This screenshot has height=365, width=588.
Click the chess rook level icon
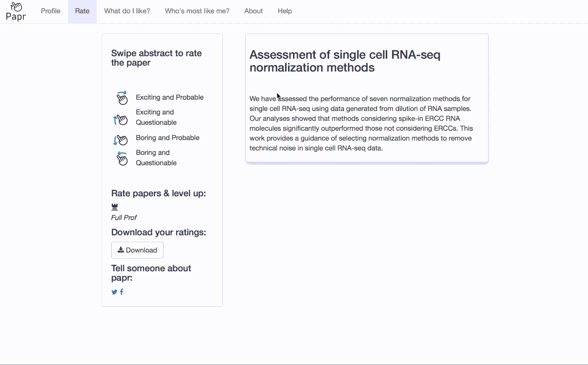tap(115, 207)
